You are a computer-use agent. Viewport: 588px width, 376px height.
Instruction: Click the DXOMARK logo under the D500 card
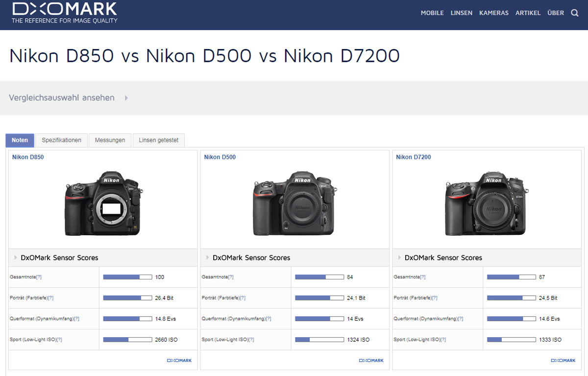pos(371,360)
